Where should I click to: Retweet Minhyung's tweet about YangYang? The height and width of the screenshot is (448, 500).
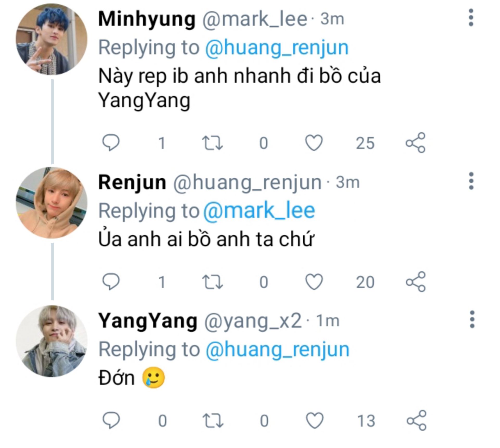point(213,143)
